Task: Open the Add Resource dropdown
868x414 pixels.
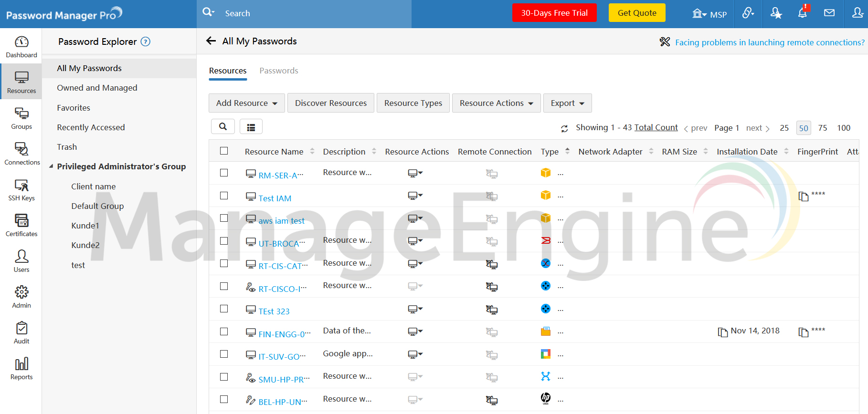Action: click(246, 103)
